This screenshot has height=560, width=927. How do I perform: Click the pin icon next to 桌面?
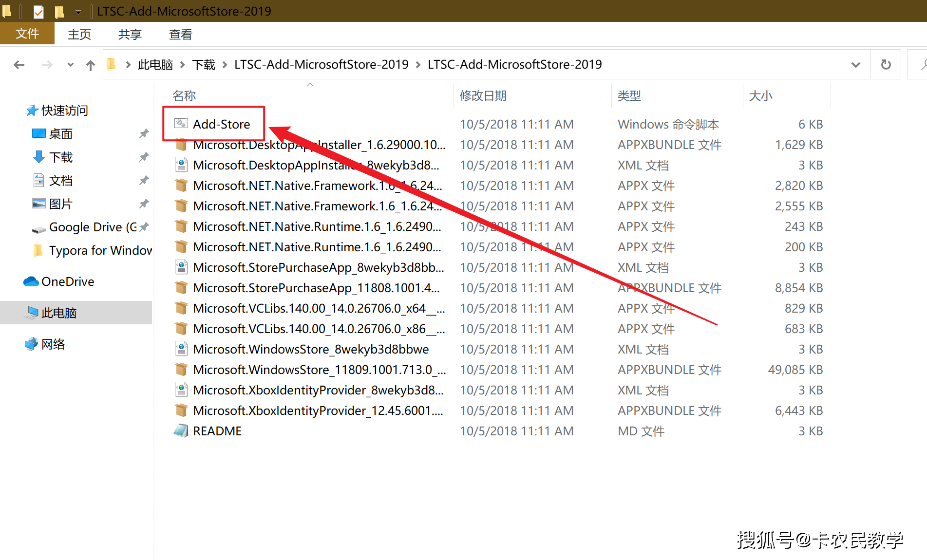(x=144, y=133)
